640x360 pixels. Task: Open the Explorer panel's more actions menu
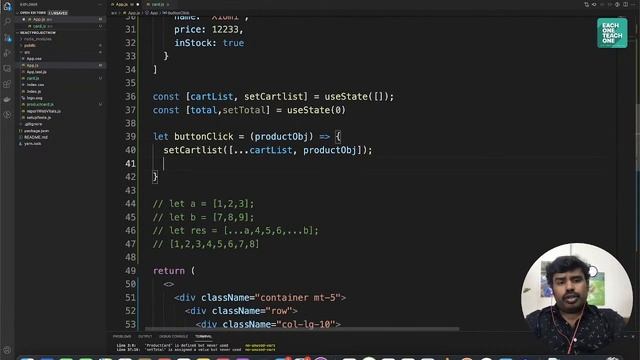tap(100, 4)
